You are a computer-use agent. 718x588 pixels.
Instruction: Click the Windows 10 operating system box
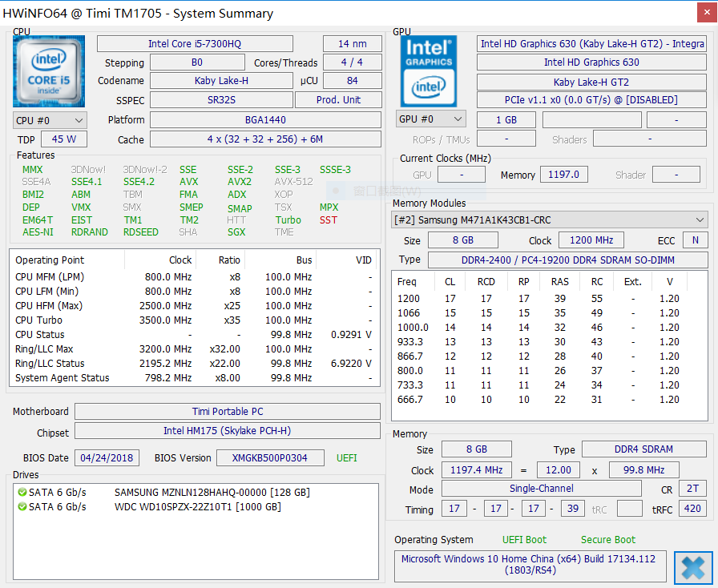point(530,566)
